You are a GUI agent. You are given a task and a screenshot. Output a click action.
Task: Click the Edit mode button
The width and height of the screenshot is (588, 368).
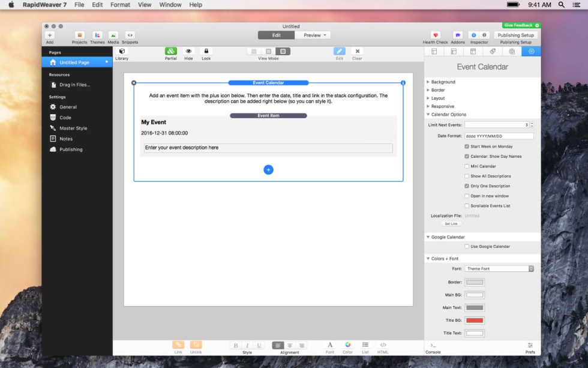[277, 35]
